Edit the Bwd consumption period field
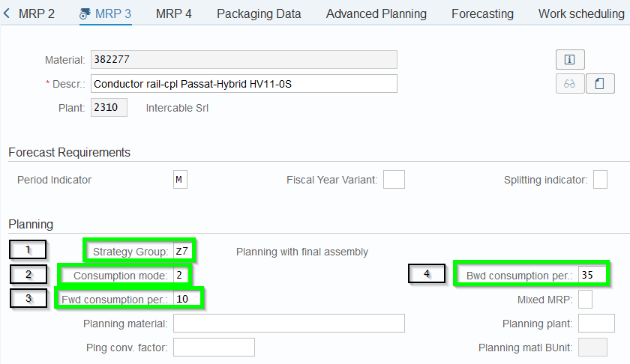Viewport: 630px width, 364px height. (x=591, y=275)
